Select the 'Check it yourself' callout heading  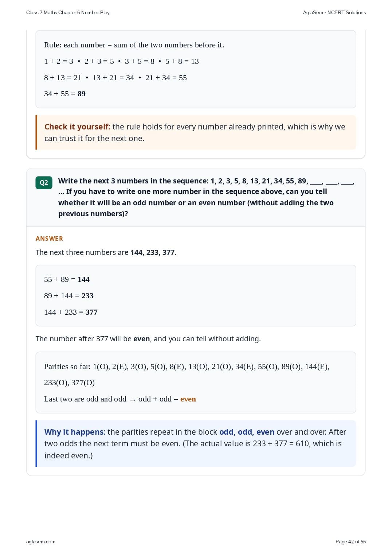coord(77,127)
